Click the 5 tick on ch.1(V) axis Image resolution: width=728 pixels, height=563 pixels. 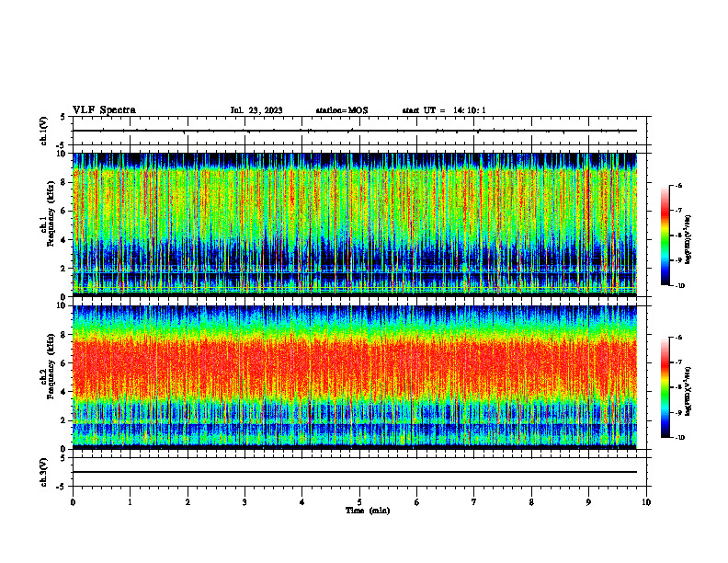(x=64, y=117)
